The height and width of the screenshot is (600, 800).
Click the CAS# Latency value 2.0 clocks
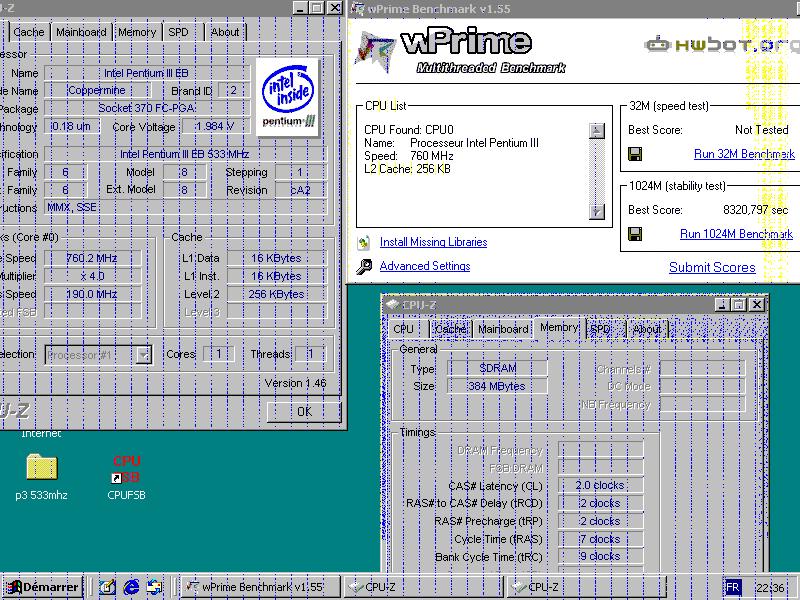click(x=600, y=485)
